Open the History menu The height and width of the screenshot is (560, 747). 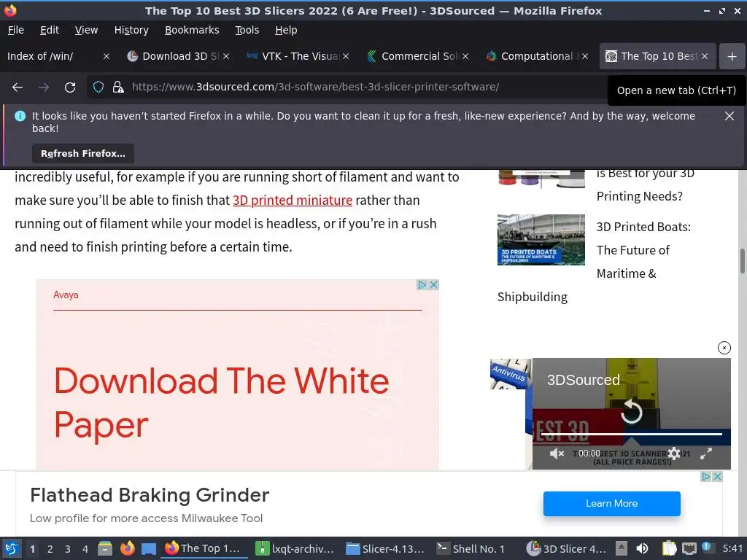(131, 30)
